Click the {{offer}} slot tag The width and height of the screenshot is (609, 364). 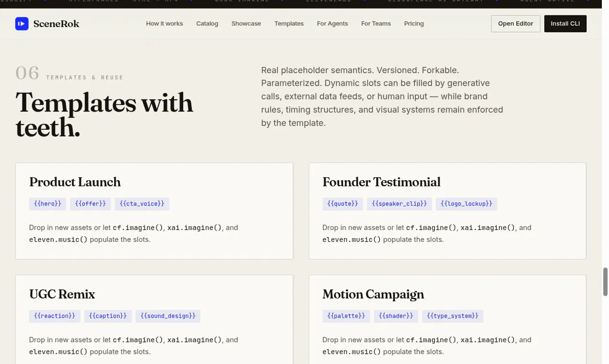91,204
